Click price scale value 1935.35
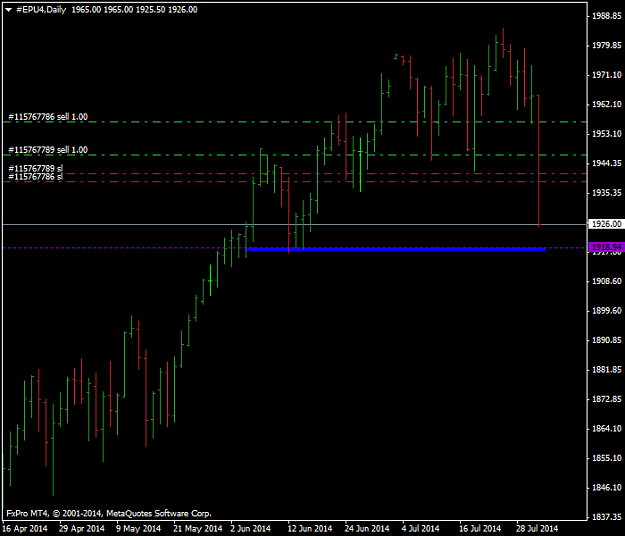The height and width of the screenshot is (536, 625). point(607,193)
